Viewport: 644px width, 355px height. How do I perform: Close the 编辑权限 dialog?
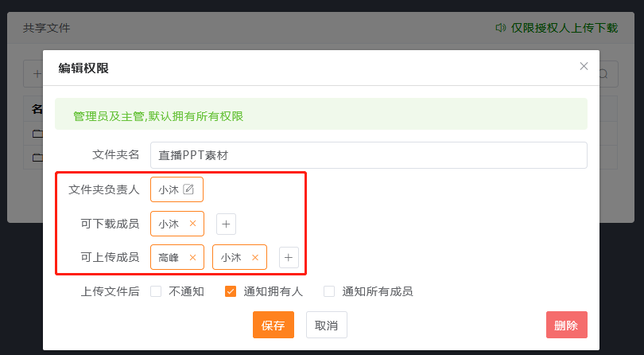pyautogui.click(x=584, y=66)
